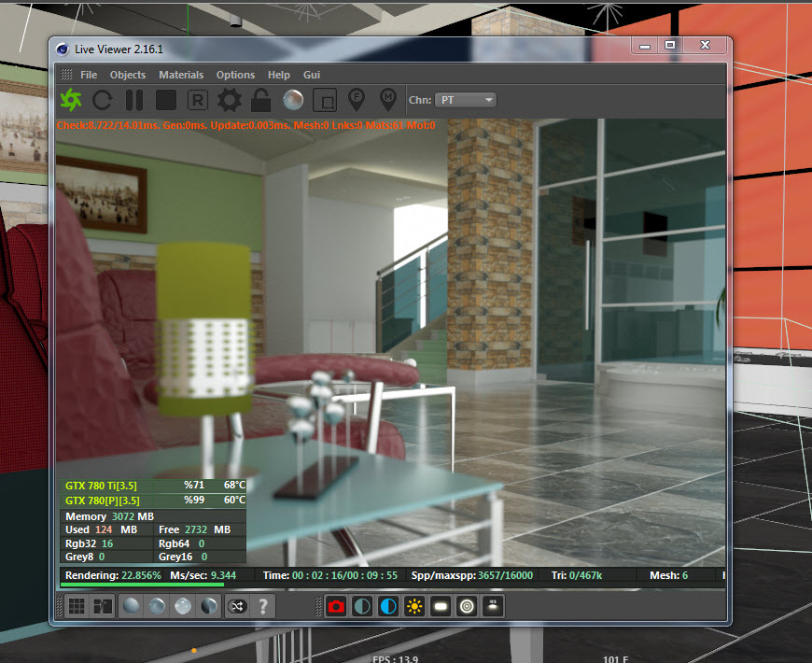This screenshot has width=812, height=663.
Task: Select the material picker pin (M)
Action: click(x=388, y=99)
